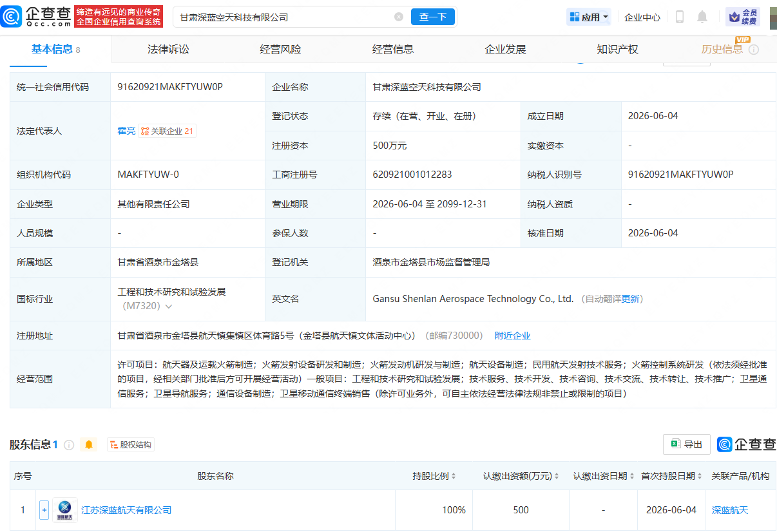777x532 pixels.
Task: Click the 企查查 watermark logo beside 导出
Action: 746,444
